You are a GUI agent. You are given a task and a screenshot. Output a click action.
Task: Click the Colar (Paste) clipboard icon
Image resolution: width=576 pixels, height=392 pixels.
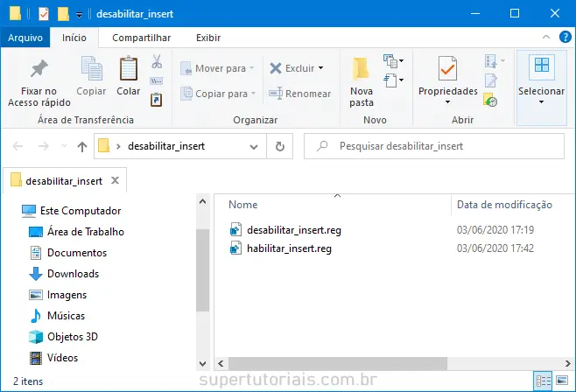click(x=129, y=70)
